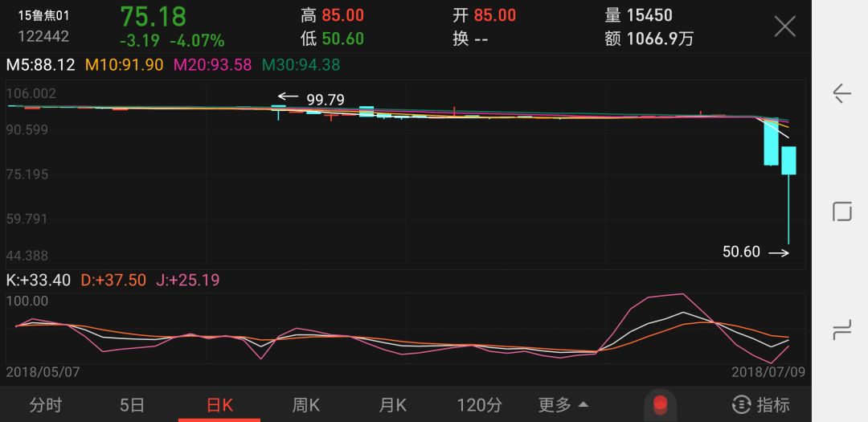Screen dimensions: 868x422
Task: Tap the low price 低 50.60
Action: 332,39
